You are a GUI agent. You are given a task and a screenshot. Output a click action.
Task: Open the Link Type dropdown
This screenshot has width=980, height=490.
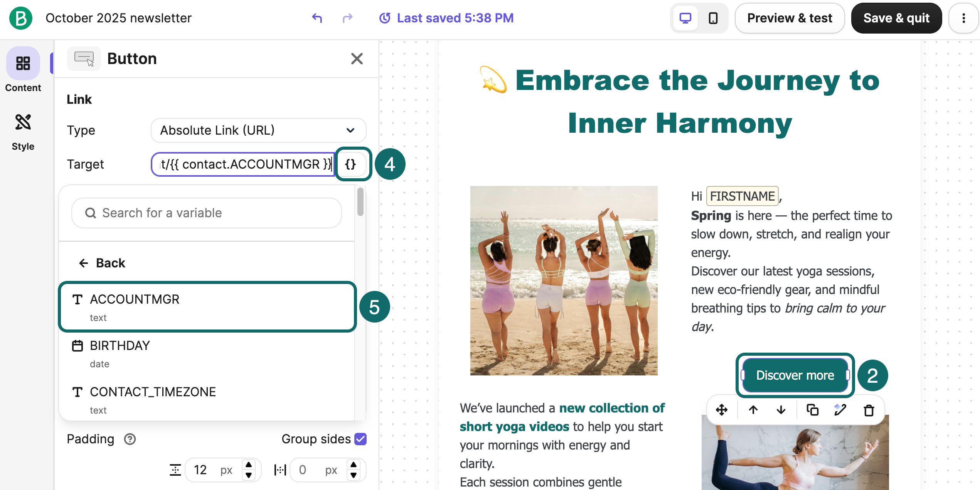click(258, 130)
